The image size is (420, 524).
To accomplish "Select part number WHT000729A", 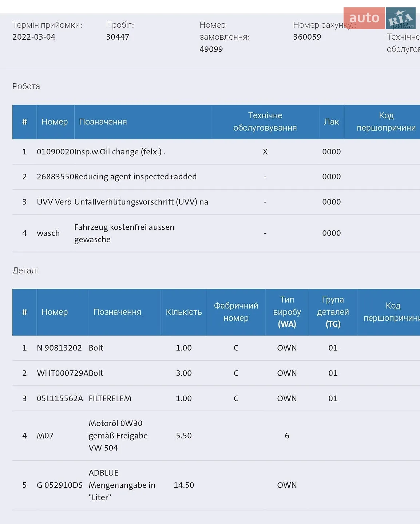I will click(x=63, y=373).
